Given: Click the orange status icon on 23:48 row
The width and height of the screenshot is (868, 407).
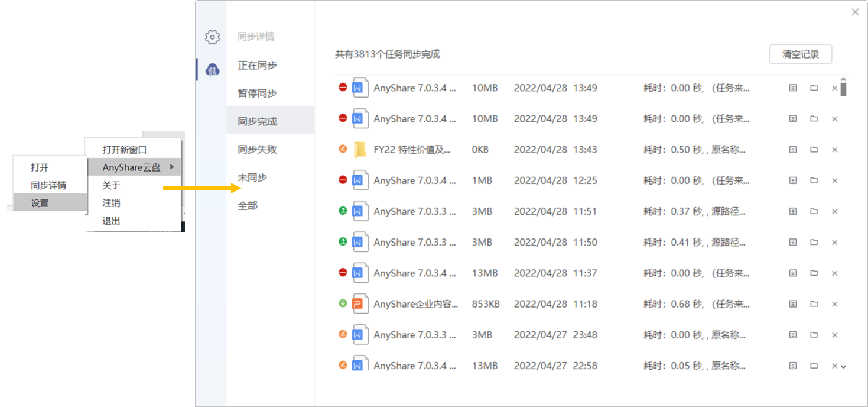Looking at the screenshot, I should pos(343,334).
